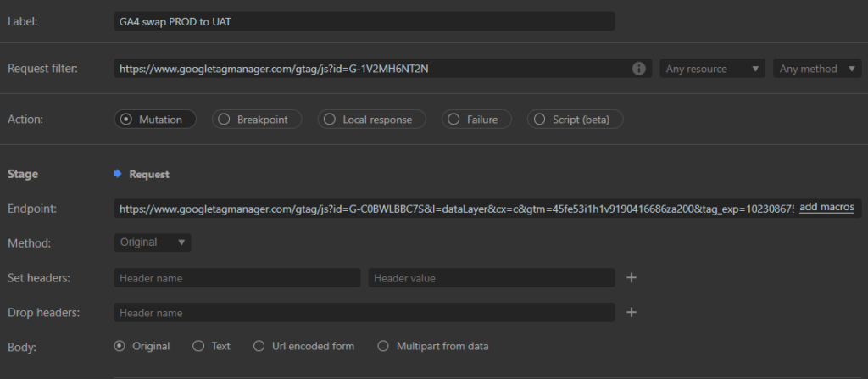Click the Request filter: label
This screenshot has width=868, height=379.
(x=42, y=69)
